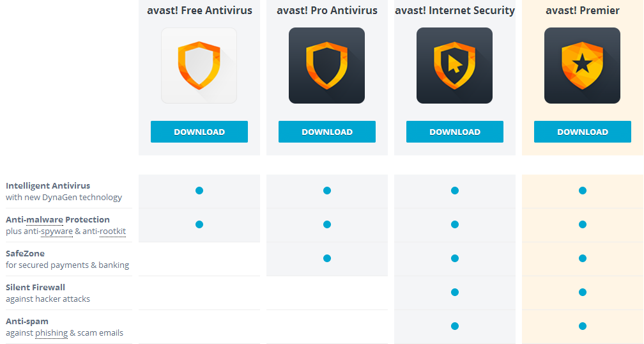
Task: Open the anti-rootkit underlined term
Action: [x=104, y=231]
